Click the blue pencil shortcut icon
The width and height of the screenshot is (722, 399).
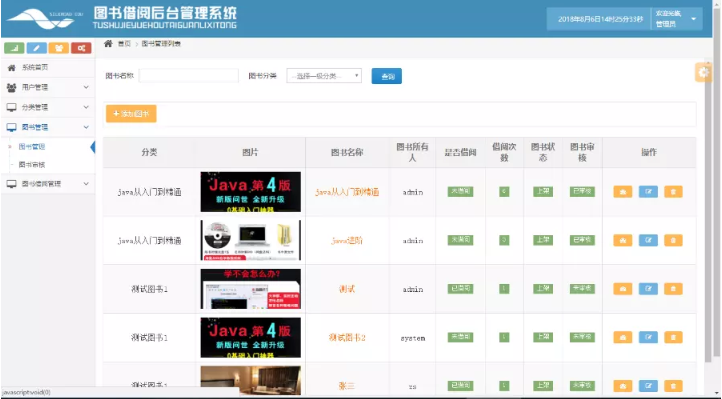(36, 48)
